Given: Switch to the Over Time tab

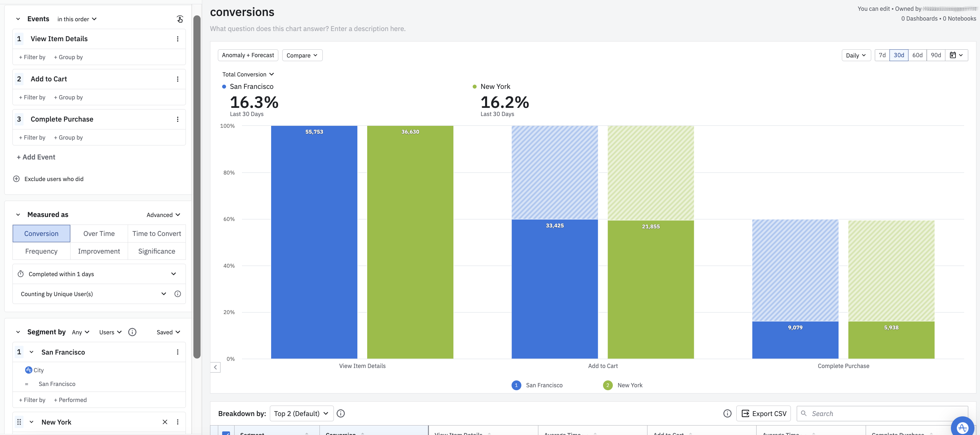Looking at the screenshot, I should point(99,234).
